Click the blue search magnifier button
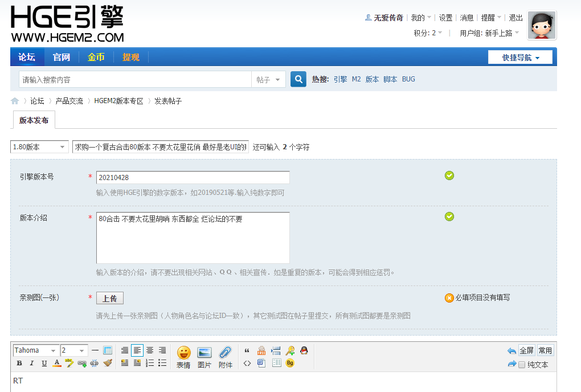This screenshot has width=581, height=392. pyautogui.click(x=298, y=79)
